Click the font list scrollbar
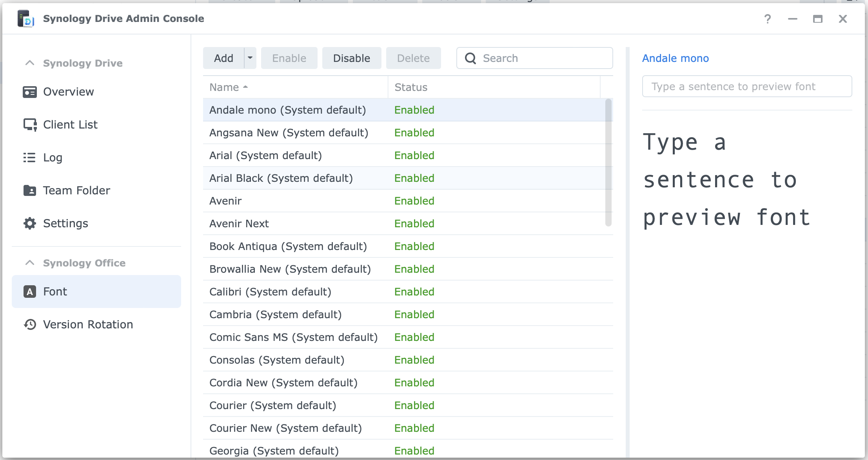Image resolution: width=868 pixels, height=460 pixels. click(x=608, y=163)
